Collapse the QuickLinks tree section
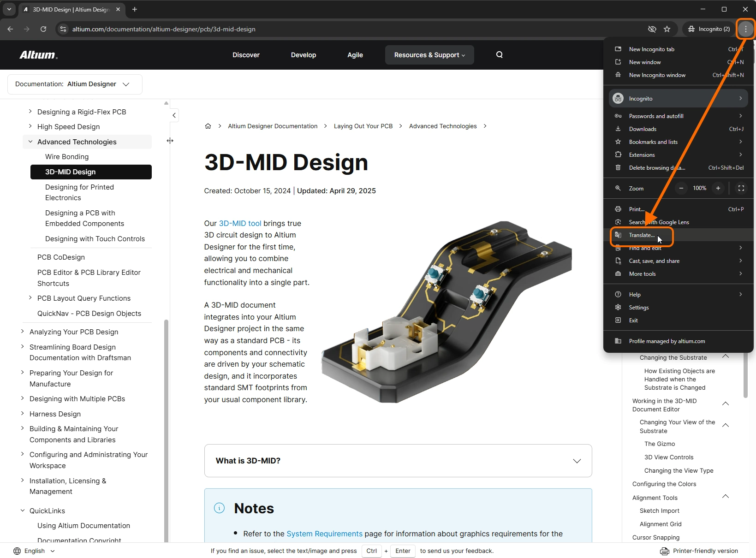Image resolution: width=756 pixels, height=558 pixels. tap(23, 511)
